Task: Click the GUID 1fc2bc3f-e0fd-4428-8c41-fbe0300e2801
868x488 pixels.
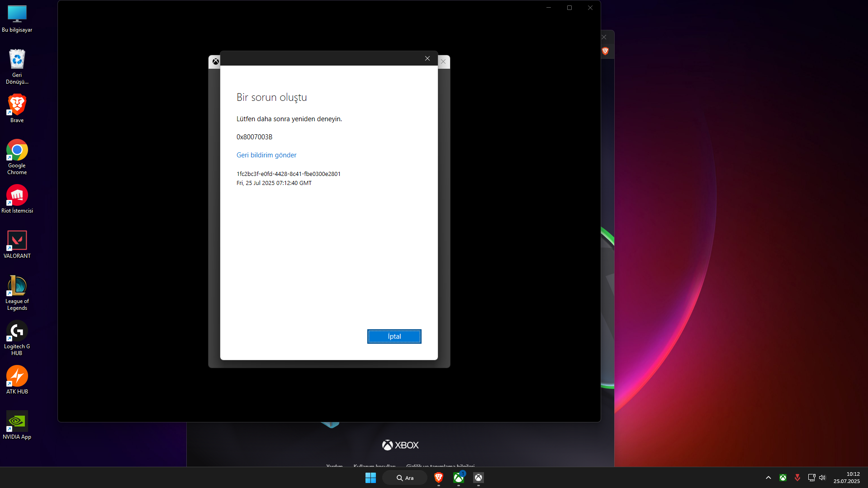Action: pyautogui.click(x=289, y=174)
